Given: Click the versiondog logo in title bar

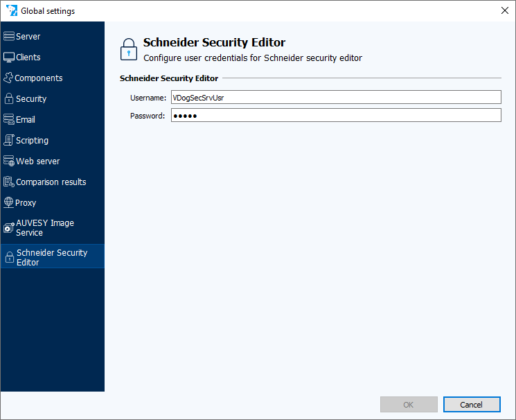Looking at the screenshot, I should pos(12,10).
